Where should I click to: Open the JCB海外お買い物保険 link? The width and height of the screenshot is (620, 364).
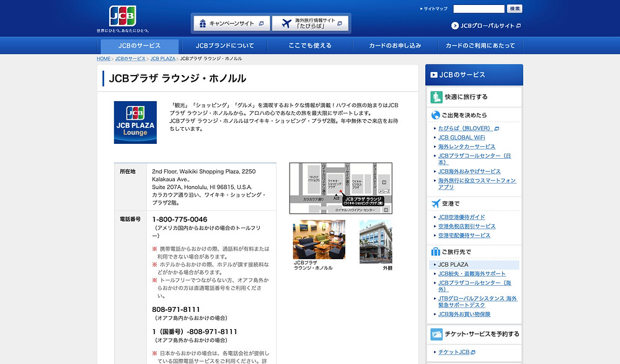[464, 314]
